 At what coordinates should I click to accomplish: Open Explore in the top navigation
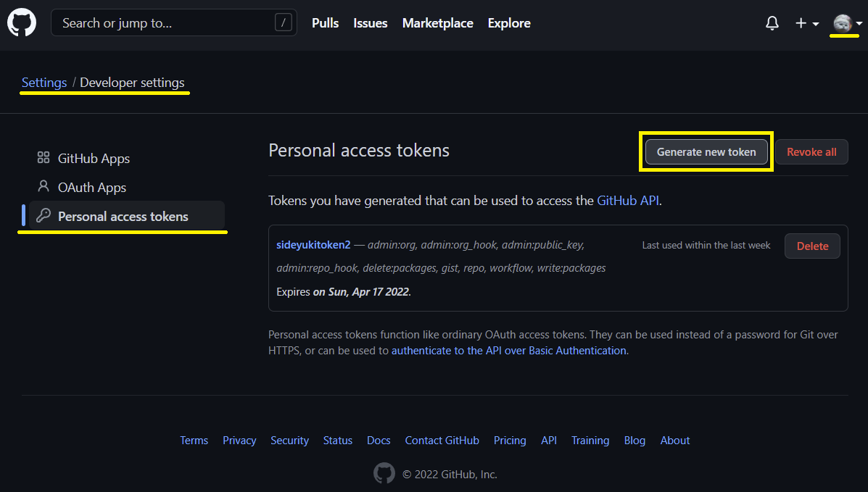pos(509,23)
